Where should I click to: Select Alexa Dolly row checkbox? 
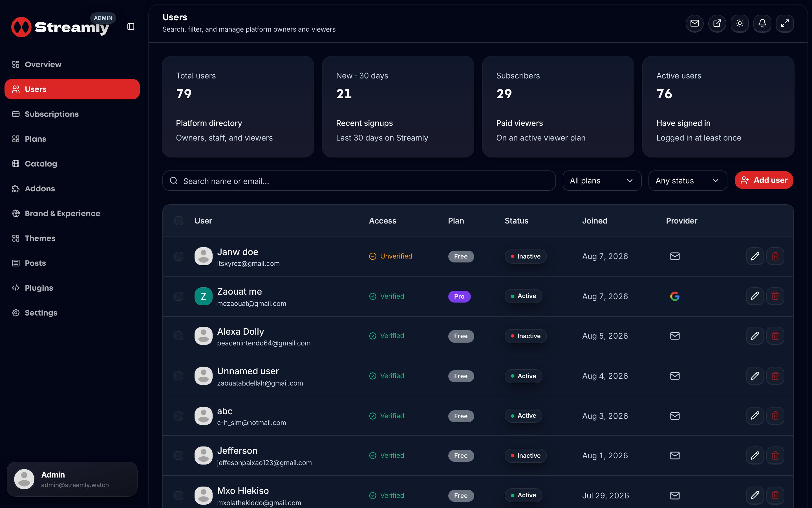[x=179, y=336]
